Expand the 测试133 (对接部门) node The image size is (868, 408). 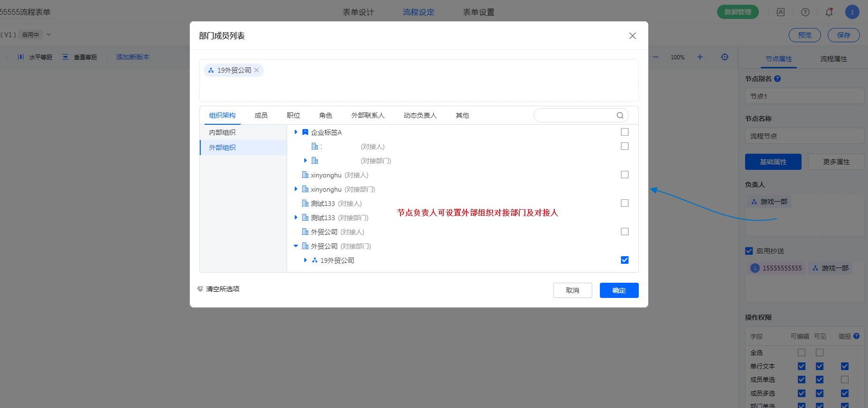pyautogui.click(x=296, y=218)
